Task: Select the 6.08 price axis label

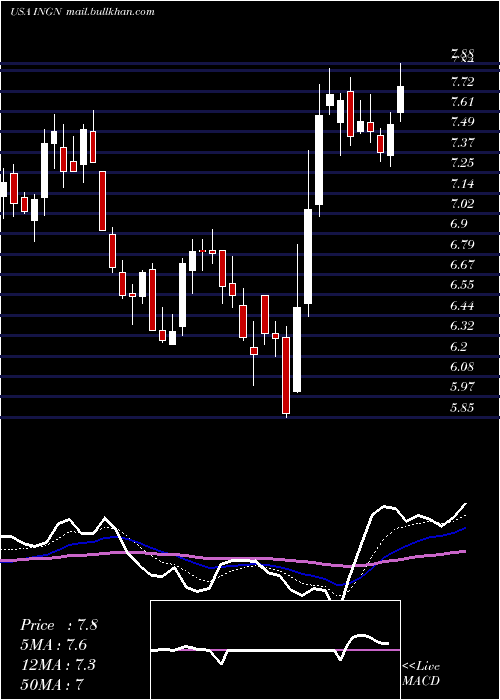Action: click(462, 367)
